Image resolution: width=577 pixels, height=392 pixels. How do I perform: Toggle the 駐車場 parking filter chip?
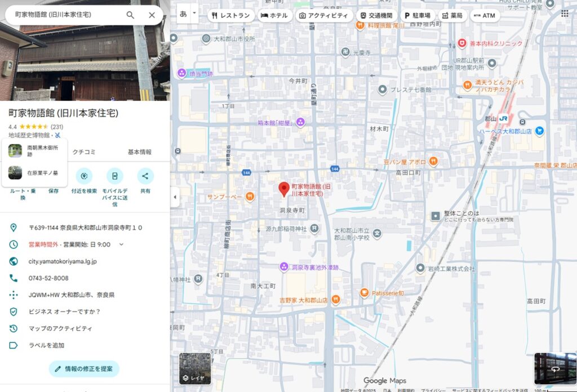point(417,16)
